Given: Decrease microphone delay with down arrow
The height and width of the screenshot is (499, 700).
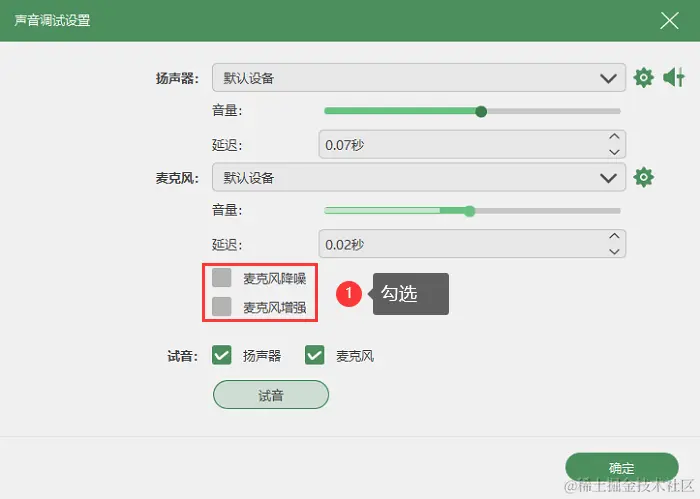Looking at the screenshot, I should coord(614,251).
